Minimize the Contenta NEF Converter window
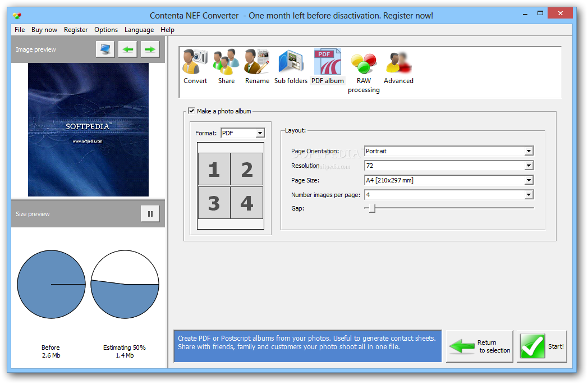This screenshot has height=384, width=588. 525,14
